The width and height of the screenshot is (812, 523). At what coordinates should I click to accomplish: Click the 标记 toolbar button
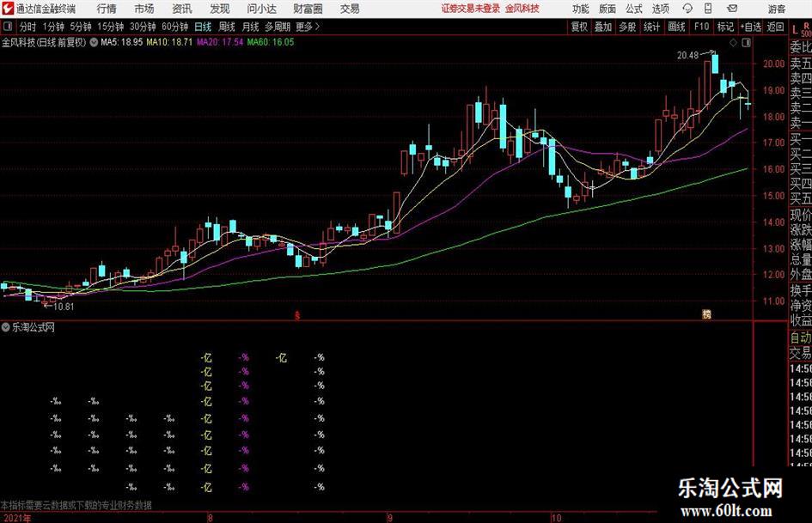[725, 27]
